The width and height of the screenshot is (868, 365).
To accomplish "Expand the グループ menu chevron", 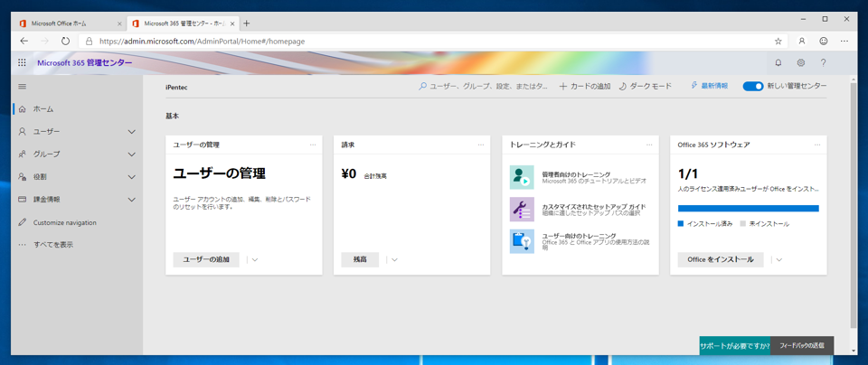I will (x=132, y=154).
